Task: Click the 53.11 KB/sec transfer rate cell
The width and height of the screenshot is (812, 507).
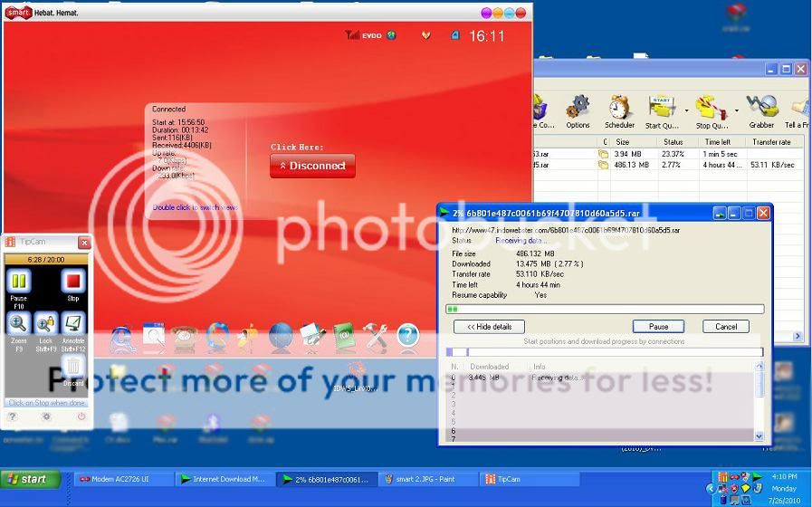Action: tap(772, 165)
